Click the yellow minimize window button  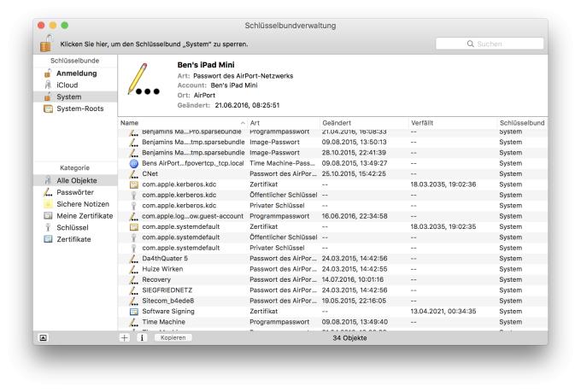[53, 26]
